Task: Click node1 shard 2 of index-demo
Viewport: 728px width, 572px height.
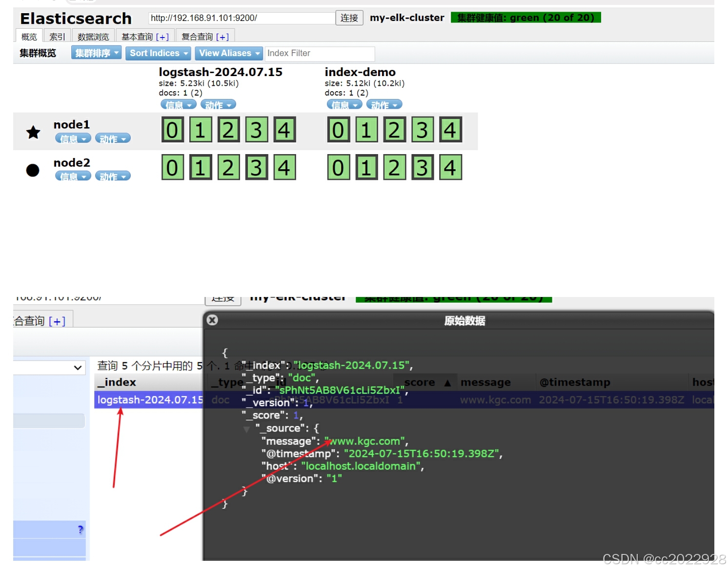Action: pyautogui.click(x=394, y=130)
